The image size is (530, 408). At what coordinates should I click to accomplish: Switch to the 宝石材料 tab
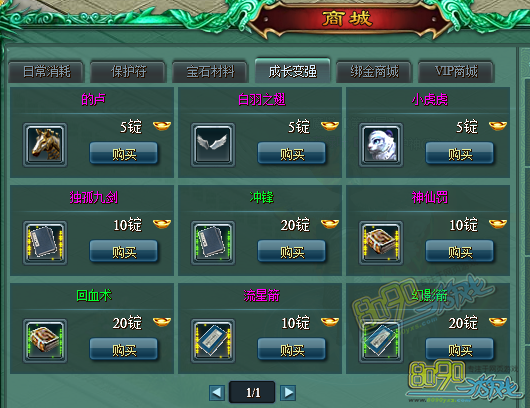tap(210, 72)
